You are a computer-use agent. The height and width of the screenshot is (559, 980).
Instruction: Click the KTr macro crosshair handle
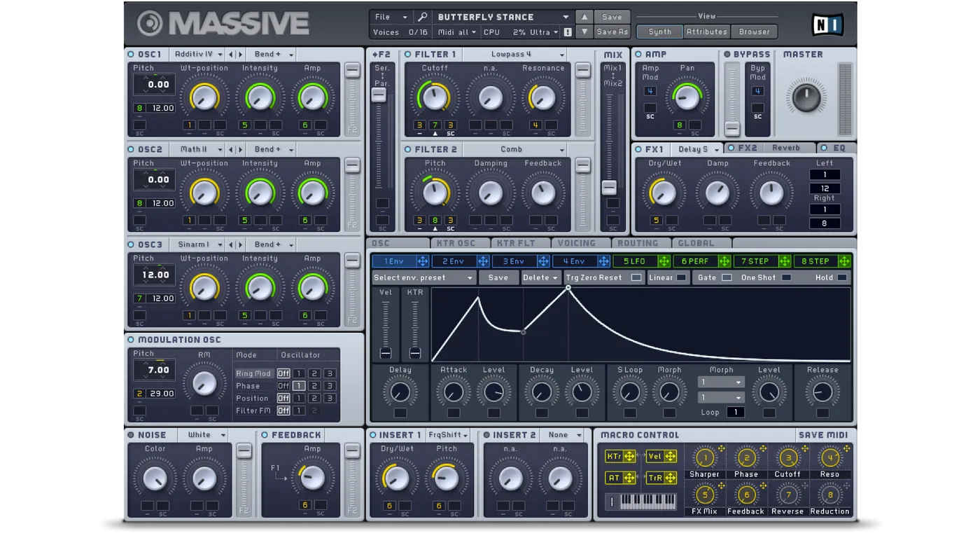point(629,457)
